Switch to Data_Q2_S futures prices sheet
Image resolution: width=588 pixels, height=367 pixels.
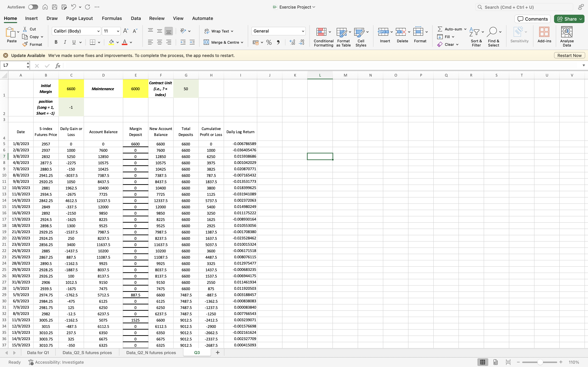pos(87,352)
